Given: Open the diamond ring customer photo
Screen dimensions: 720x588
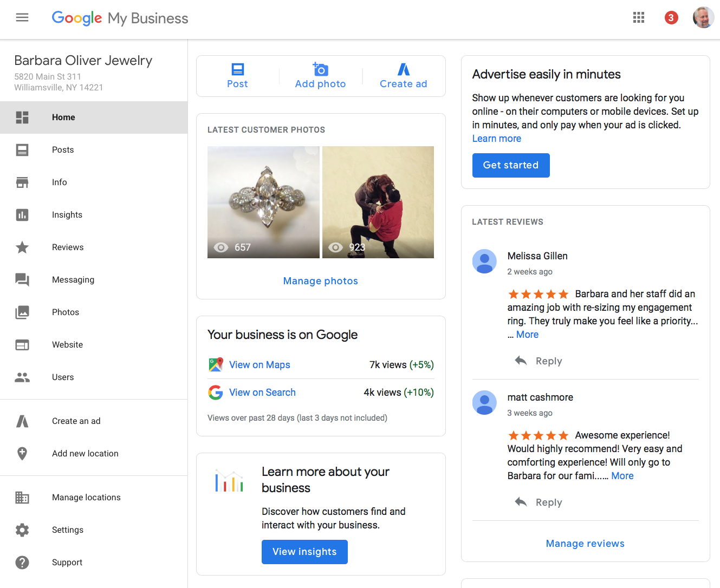Looking at the screenshot, I should [x=263, y=202].
